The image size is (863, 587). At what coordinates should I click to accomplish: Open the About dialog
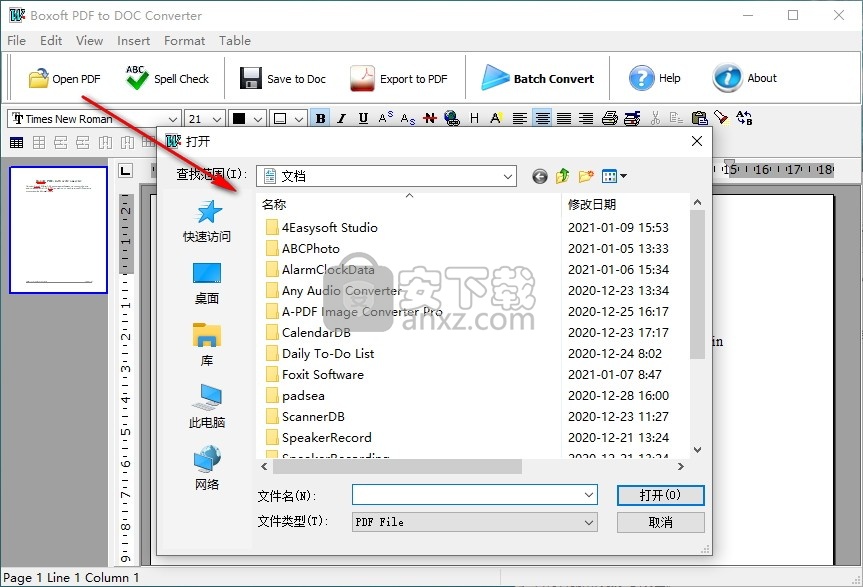point(745,78)
